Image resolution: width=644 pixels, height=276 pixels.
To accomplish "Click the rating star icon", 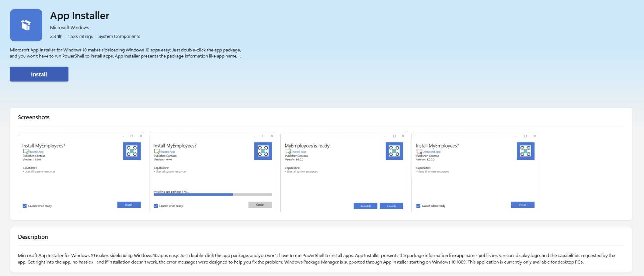I will [59, 36].
